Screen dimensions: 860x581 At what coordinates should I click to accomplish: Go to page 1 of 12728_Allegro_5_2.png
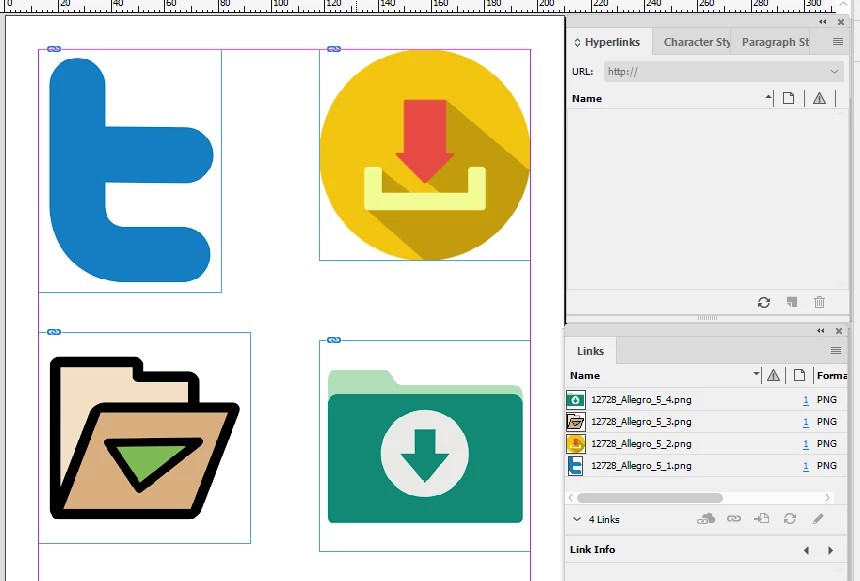[806, 444]
